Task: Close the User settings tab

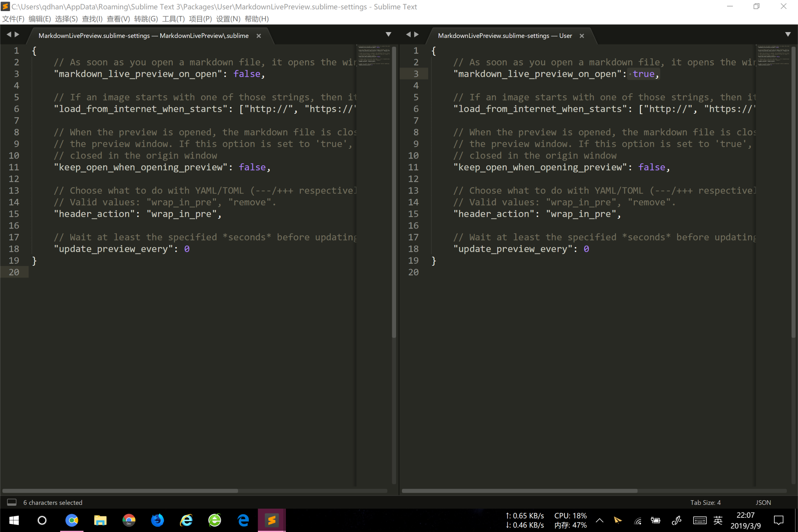Action: 582,36
